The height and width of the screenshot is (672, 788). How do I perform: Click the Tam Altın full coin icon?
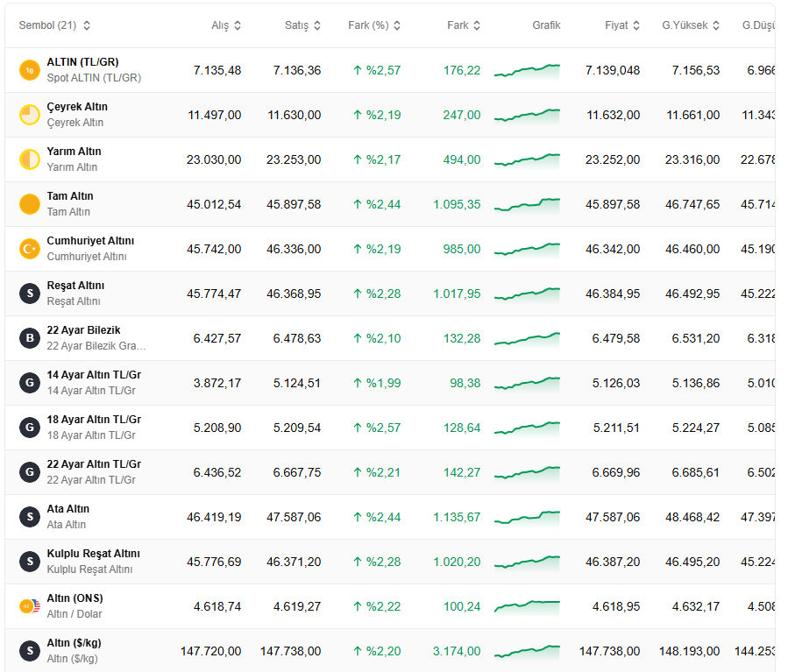click(x=30, y=204)
